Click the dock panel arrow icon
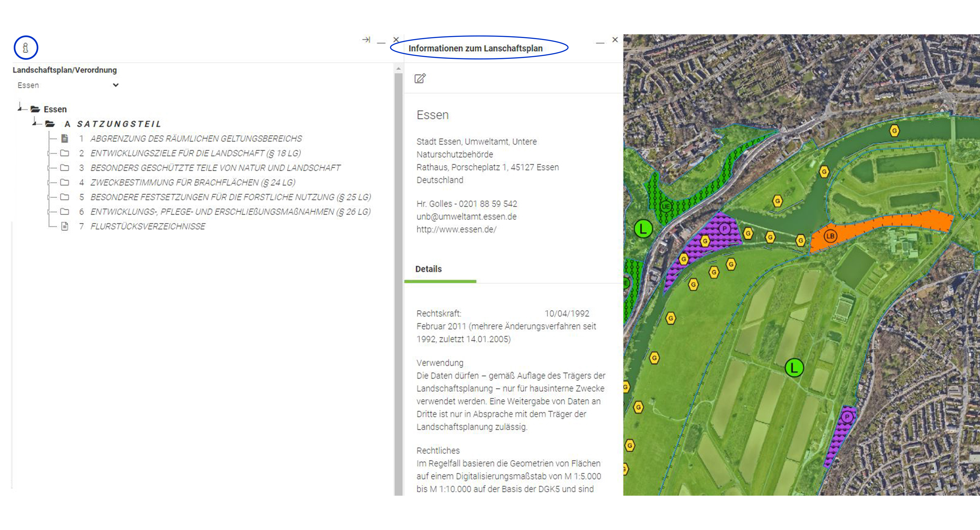 click(x=366, y=40)
